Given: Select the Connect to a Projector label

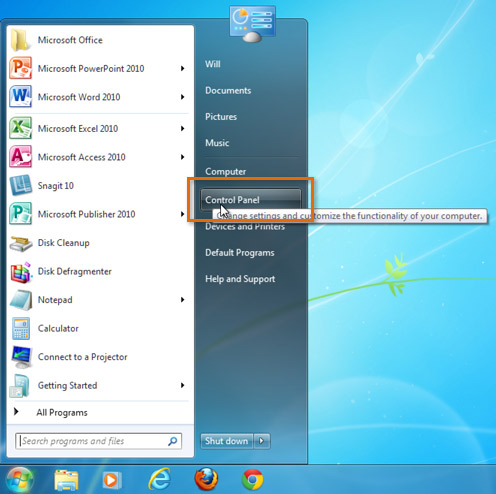Looking at the screenshot, I should tap(83, 357).
